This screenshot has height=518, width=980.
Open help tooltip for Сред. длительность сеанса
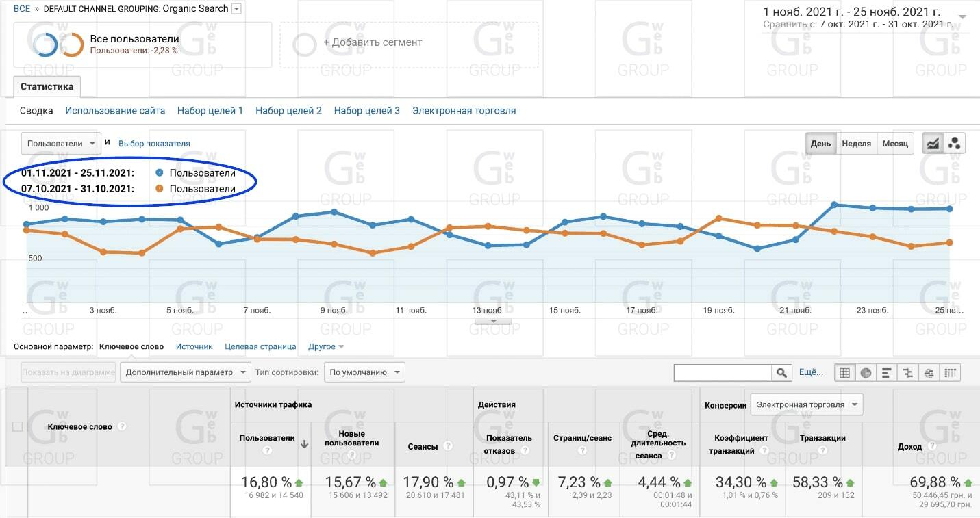pyautogui.click(x=670, y=456)
